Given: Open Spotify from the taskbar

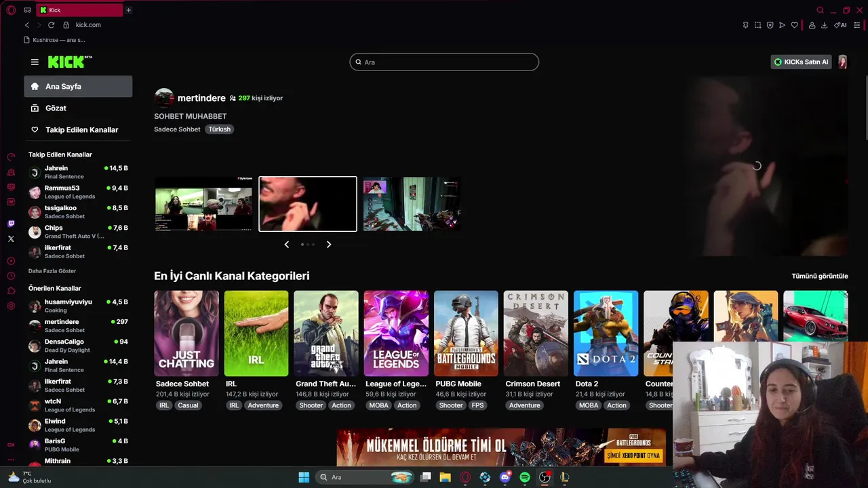Looking at the screenshot, I should [524, 477].
